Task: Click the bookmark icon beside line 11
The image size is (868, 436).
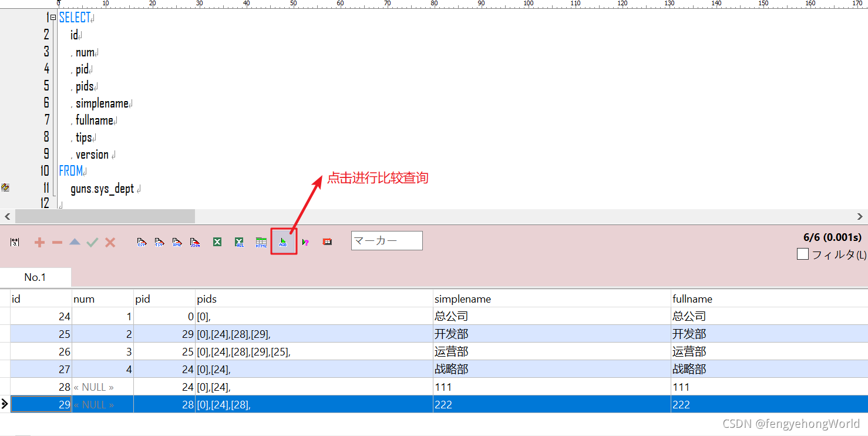Action: 5,187
